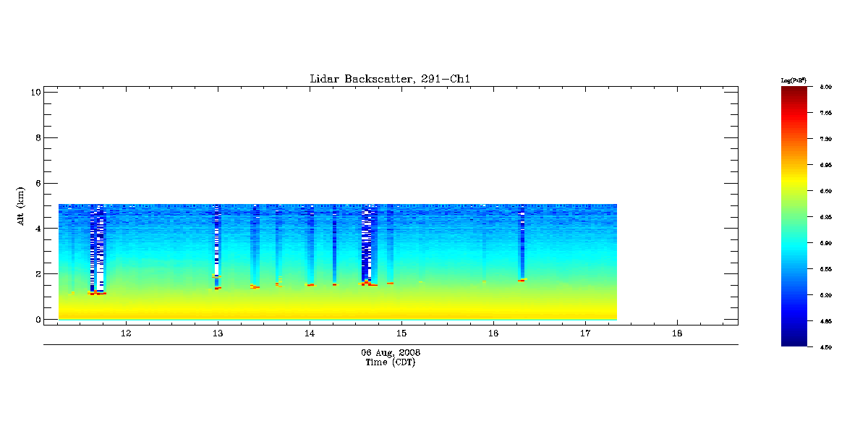Click the colorbar label '4.50'
This screenshot has width=868, height=434.
click(825, 347)
